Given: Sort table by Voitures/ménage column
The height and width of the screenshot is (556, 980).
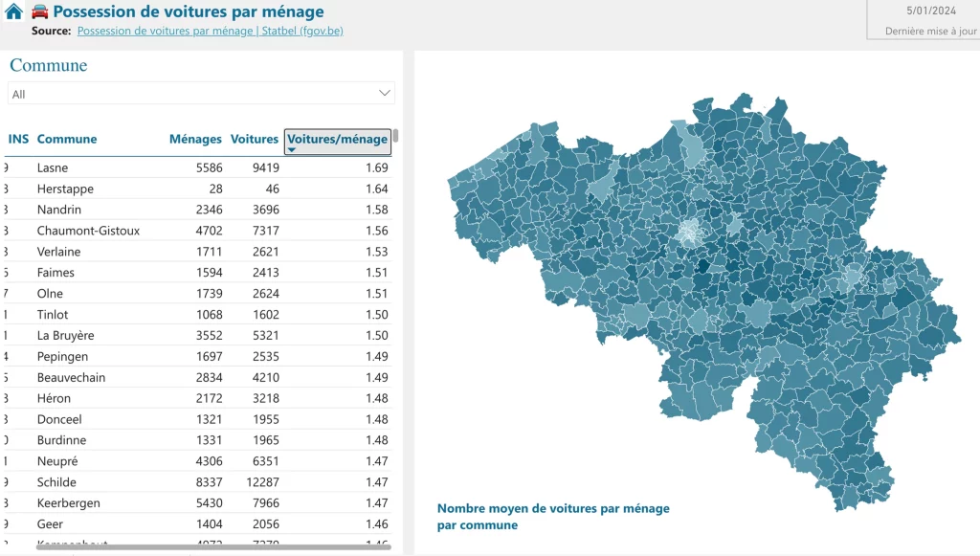Looking at the screenshot, I should click(337, 139).
